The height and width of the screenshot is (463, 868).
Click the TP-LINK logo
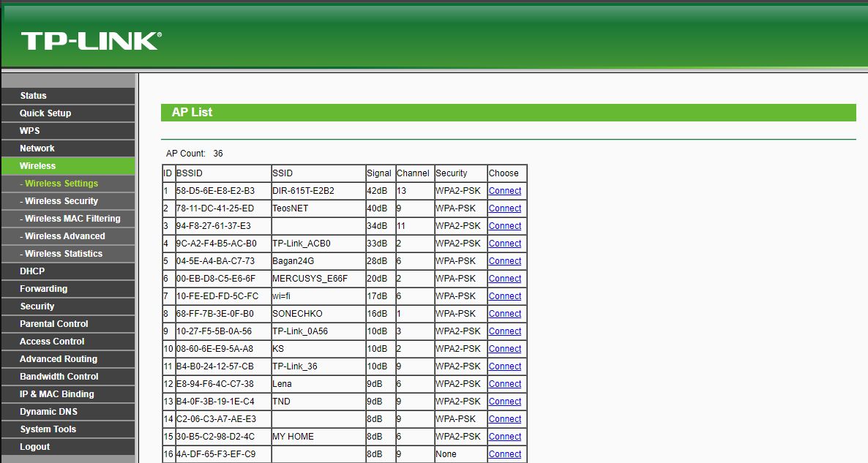(x=91, y=42)
